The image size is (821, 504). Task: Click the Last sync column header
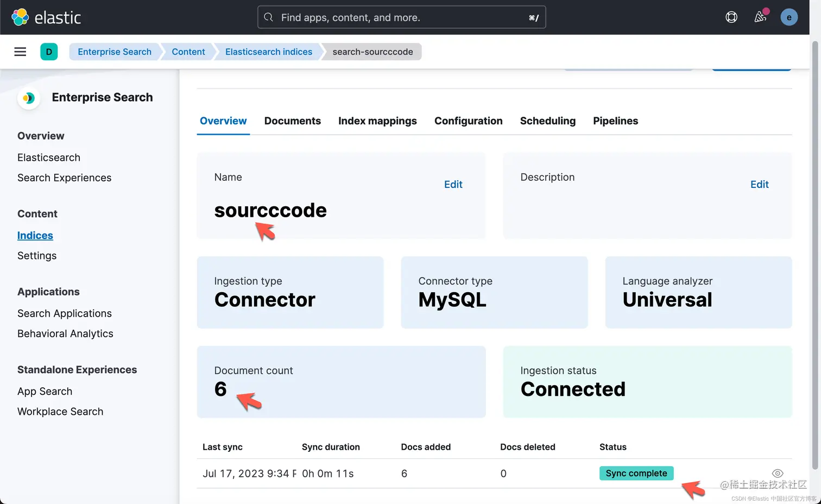(223, 447)
